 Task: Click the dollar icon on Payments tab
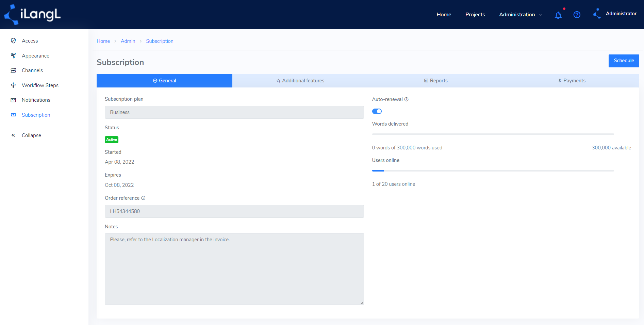coord(560,81)
